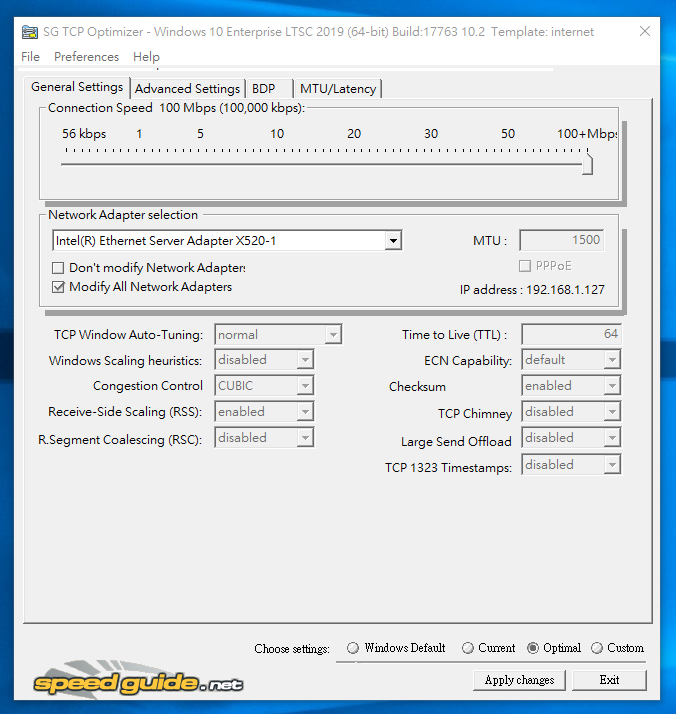
Task: Click the Choose settings label
Action: pyautogui.click(x=292, y=649)
